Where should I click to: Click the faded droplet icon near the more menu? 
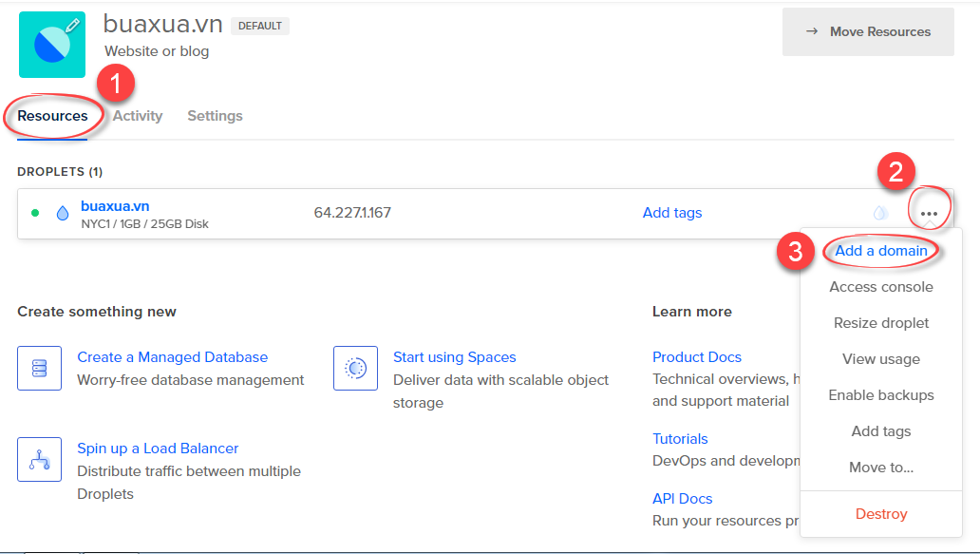[x=880, y=213]
